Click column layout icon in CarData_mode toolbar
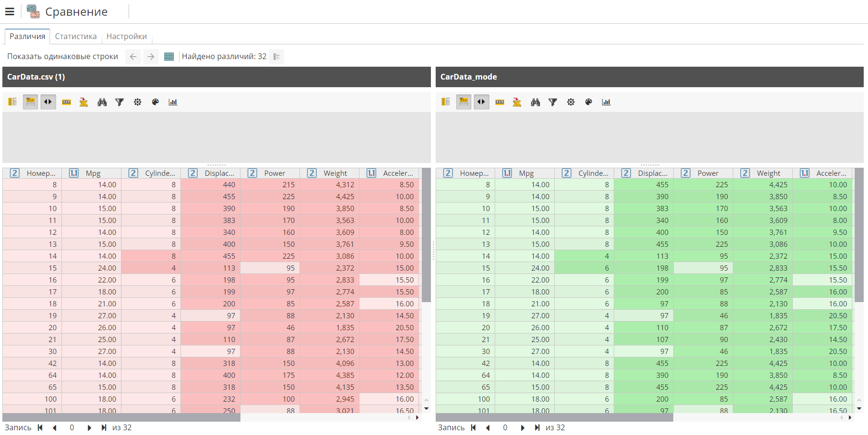 tap(446, 102)
